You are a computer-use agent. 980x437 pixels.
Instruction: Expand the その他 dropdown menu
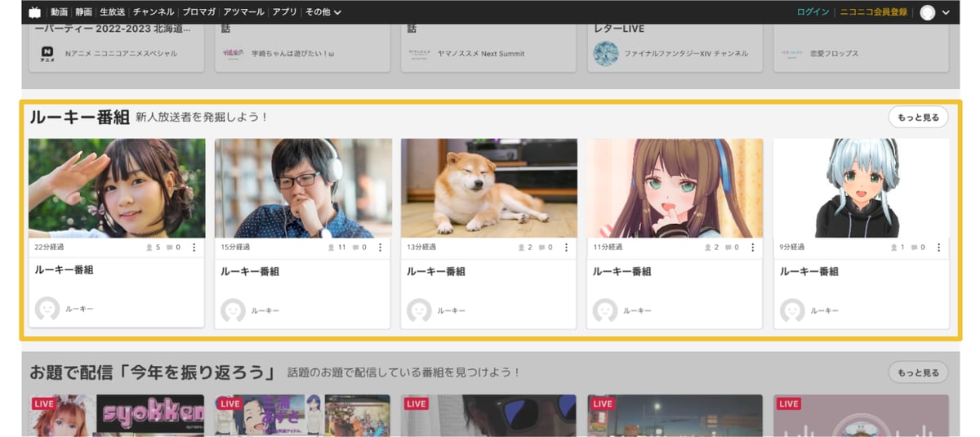pos(323,12)
